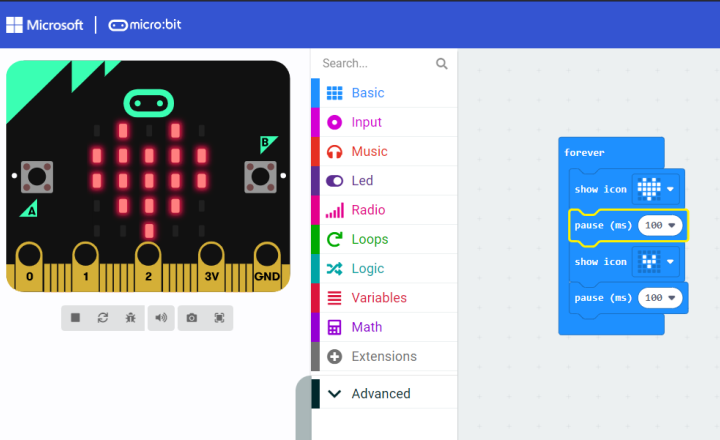Enable debug mode with the bug icon
720x440 pixels.
pyautogui.click(x=130, y=318)
